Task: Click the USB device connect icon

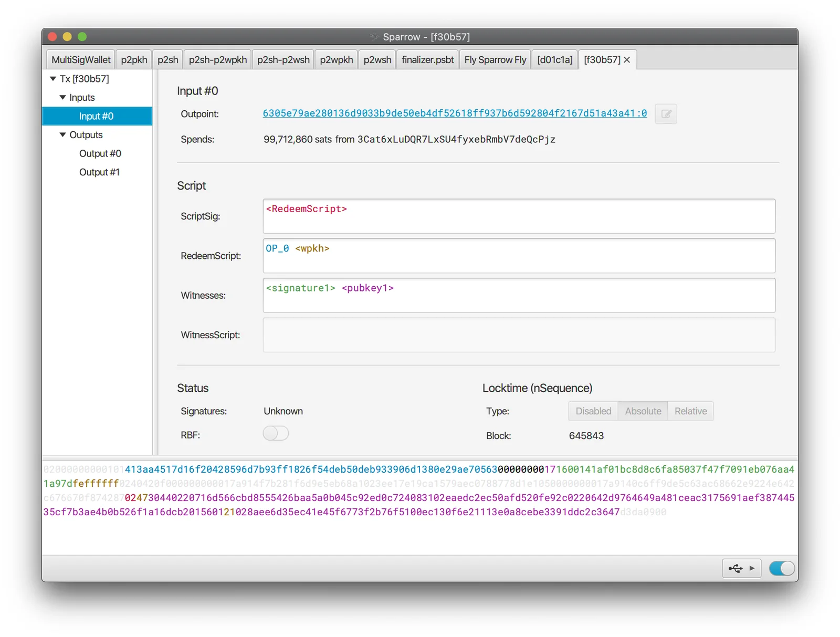Action: click(736, 568)
